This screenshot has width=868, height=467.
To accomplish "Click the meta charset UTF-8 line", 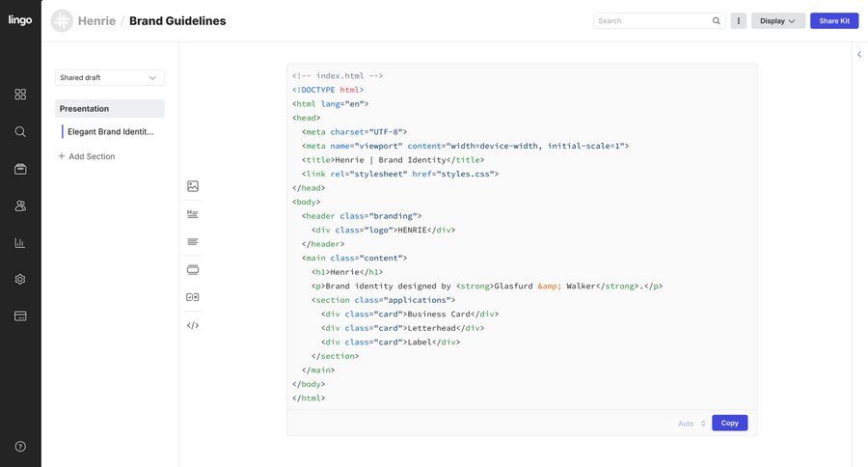I will pos(354,132).
